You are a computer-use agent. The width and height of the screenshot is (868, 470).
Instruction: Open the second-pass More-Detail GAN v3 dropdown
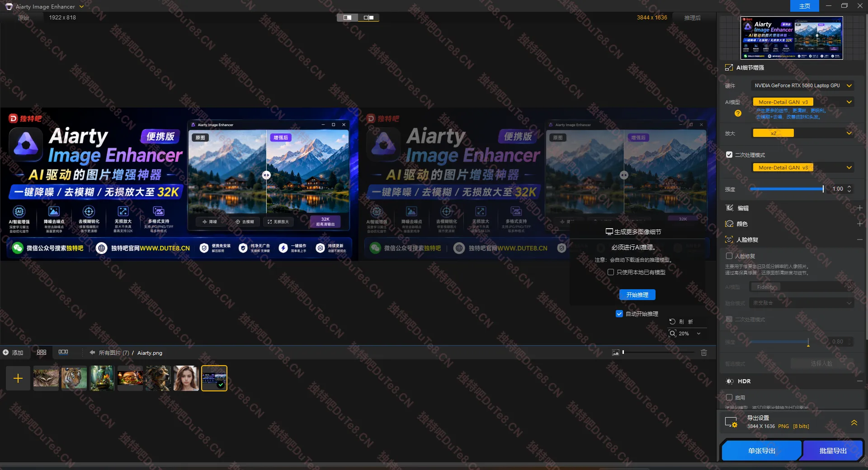[802, 168]
